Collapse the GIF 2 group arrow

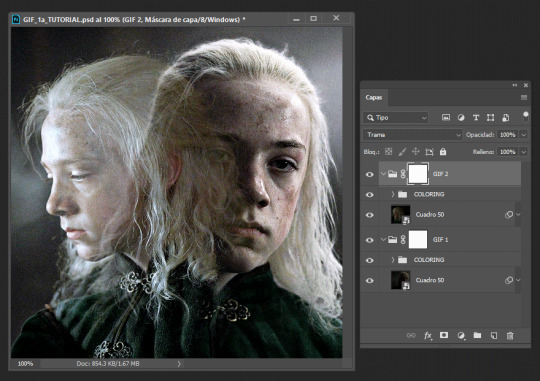[x=383, y=174]
